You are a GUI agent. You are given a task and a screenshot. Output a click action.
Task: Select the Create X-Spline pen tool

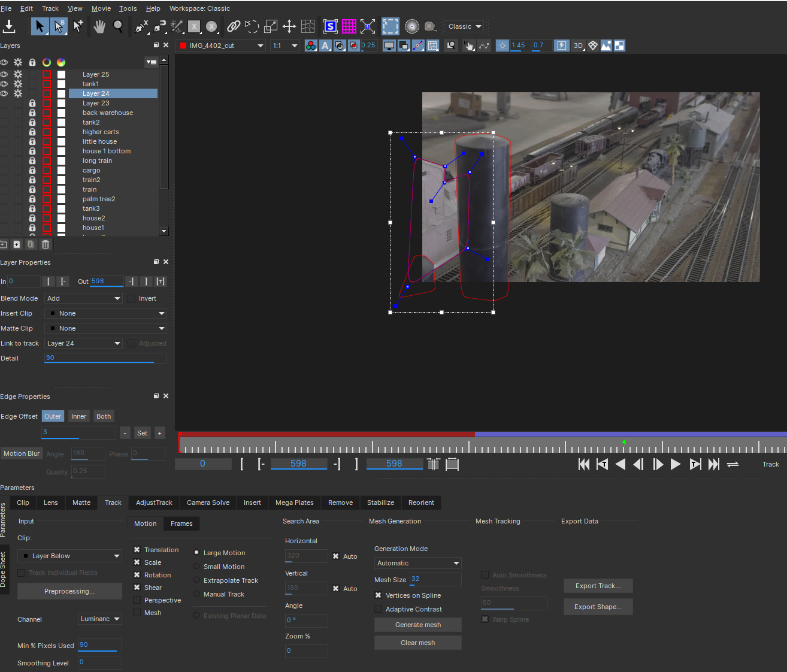click(x=141, y=26)
